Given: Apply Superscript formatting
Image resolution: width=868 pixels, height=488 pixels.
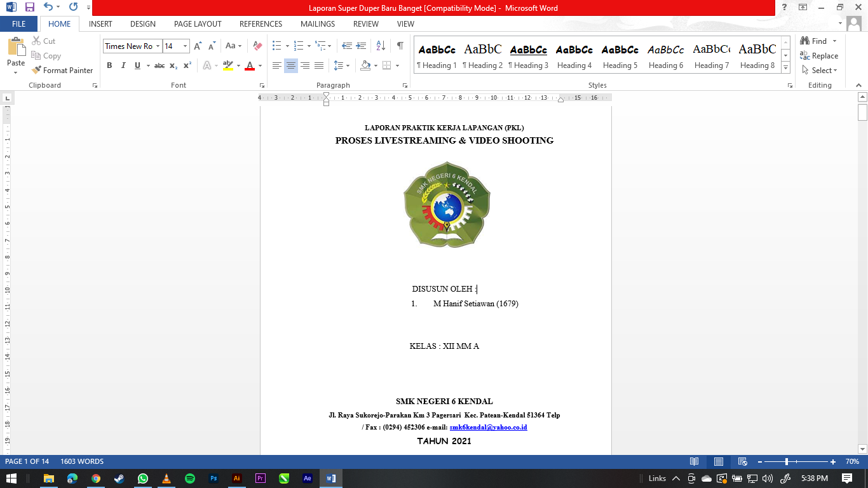Looking at the screenshot, I should pyautogui.click(x=187, y=65).
